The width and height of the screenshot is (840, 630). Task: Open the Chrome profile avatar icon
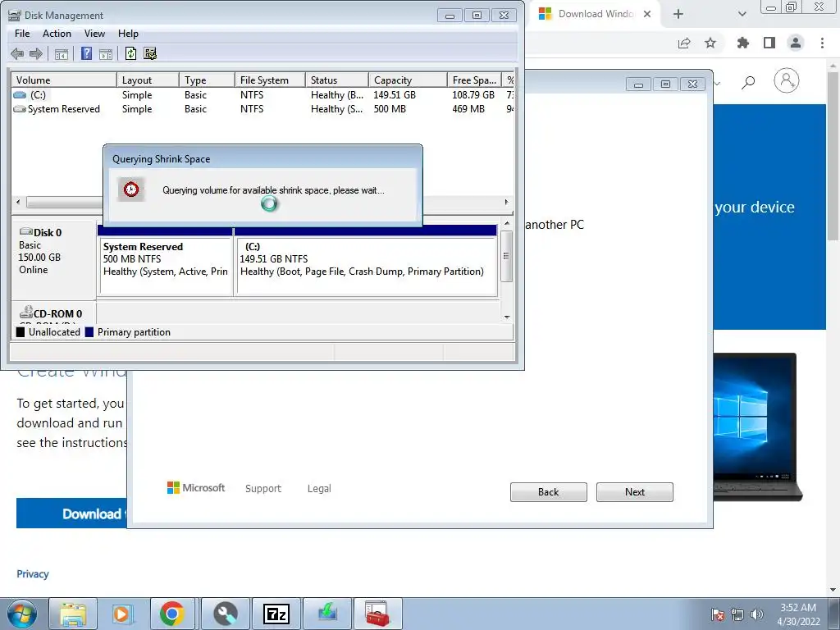point(796,43)
